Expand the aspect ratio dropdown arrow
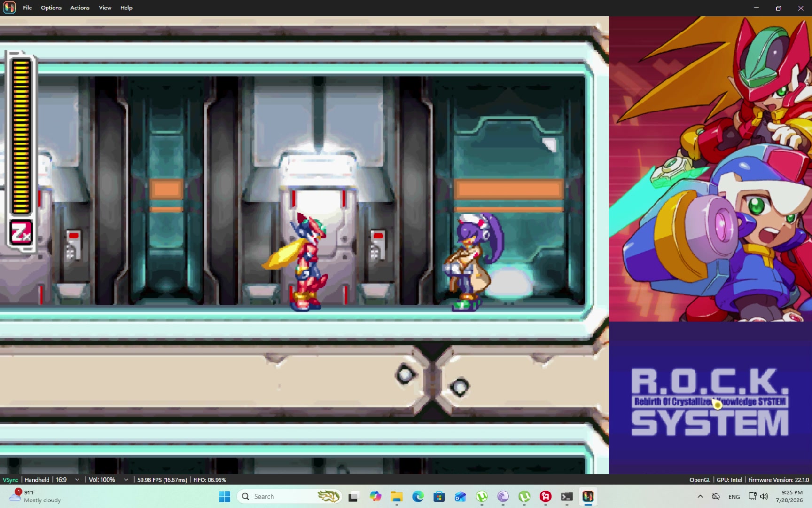Viewport: 812px width, 508px height. coord(78,480)
